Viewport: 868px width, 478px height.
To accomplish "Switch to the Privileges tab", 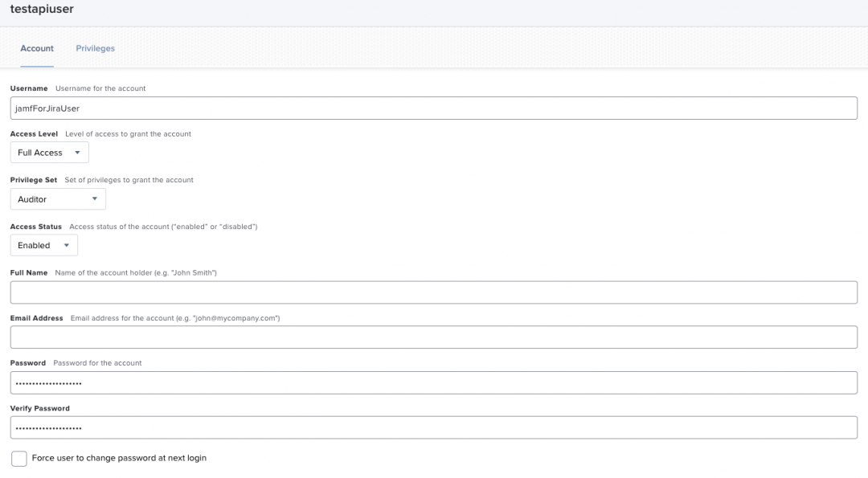I will pos(95,48).
